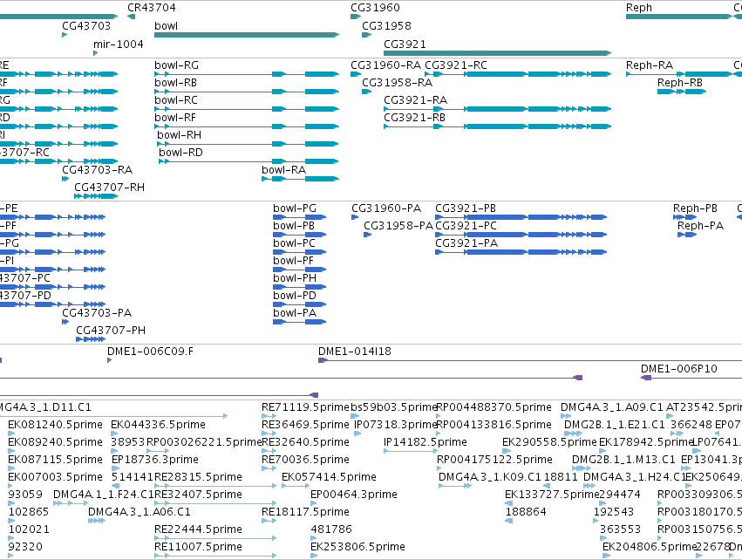742x560 pixels.
Task: Click transcript CG3921-RA
Action: (x=497, y=109)
